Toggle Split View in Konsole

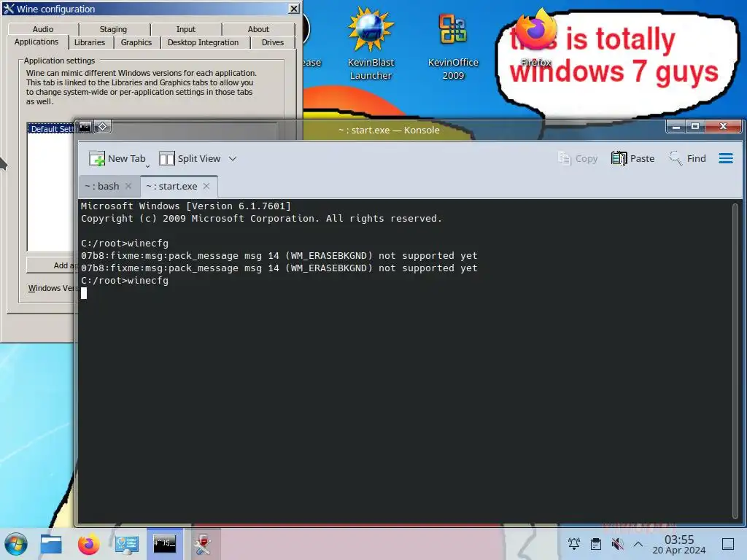click(190, 158)
